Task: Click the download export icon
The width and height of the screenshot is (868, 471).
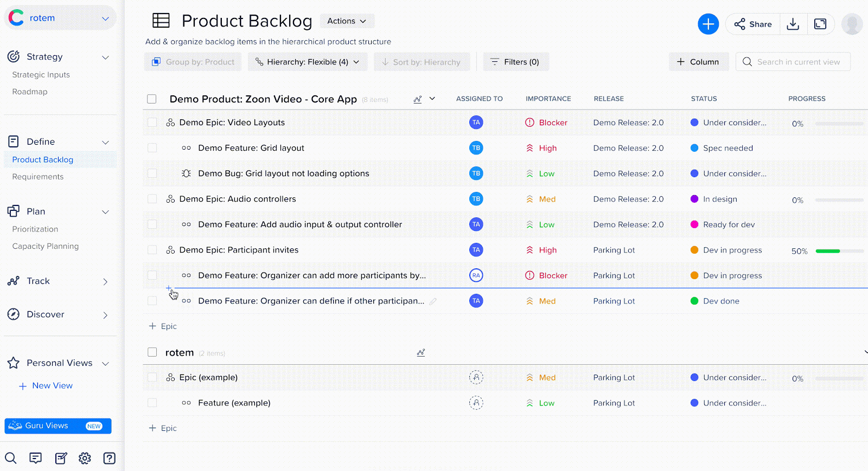Action: point(793,24)
